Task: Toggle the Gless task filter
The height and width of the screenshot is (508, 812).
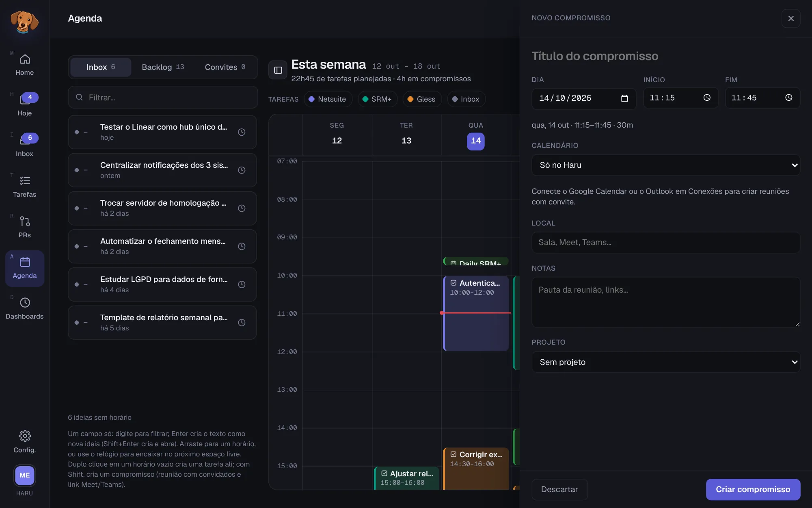Action: (x=422, y=99)
